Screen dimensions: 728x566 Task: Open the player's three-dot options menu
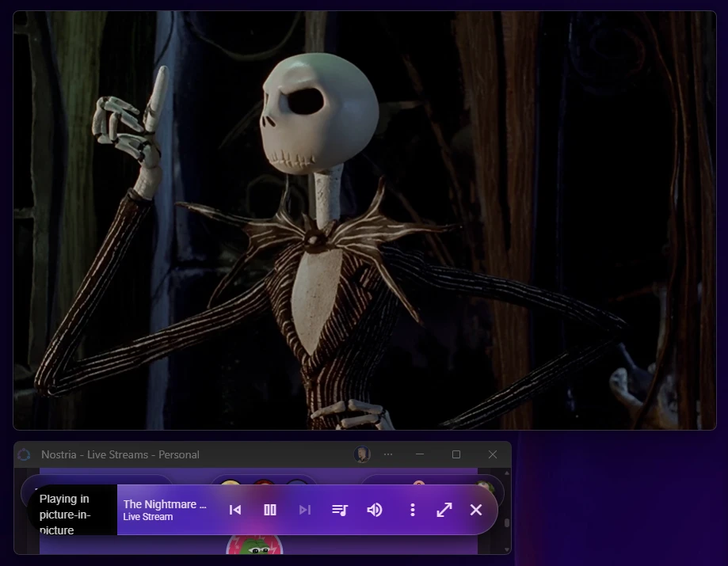[412, 510]
